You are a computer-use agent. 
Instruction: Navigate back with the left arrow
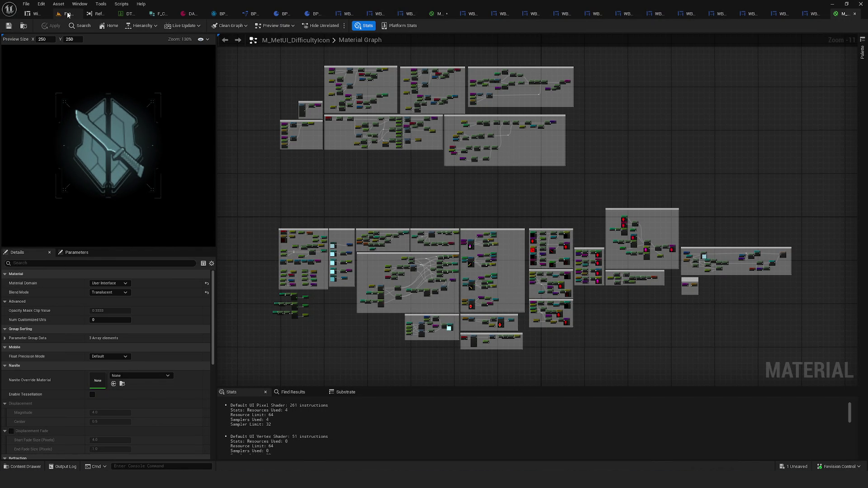(225, 40)
